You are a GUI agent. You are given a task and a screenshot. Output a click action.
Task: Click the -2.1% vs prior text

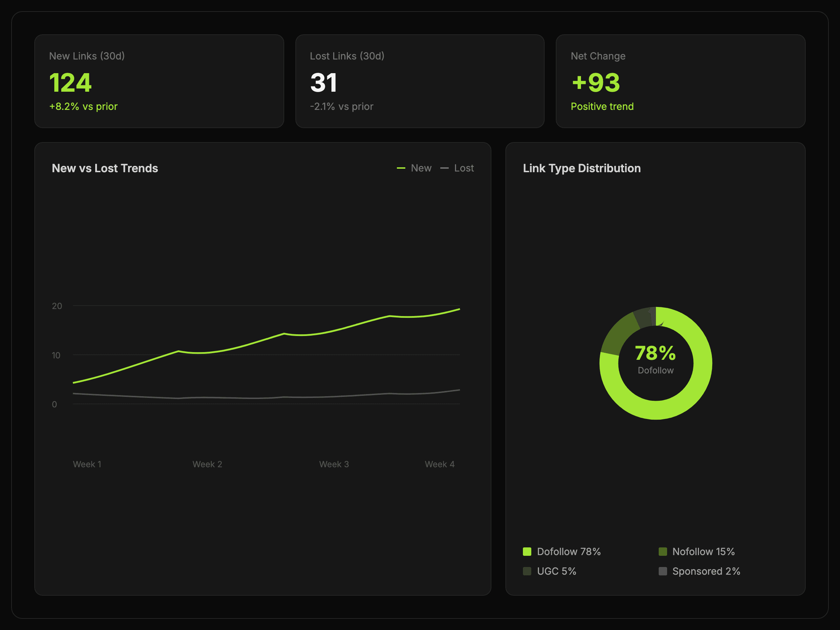point(341,106)
